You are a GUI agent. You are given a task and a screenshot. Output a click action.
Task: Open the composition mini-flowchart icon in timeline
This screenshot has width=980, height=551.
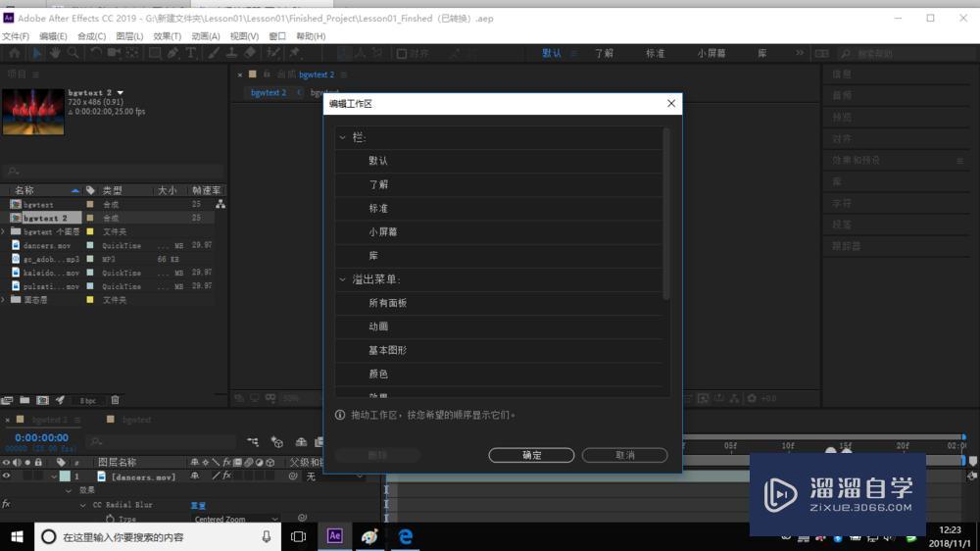[253, 442]
